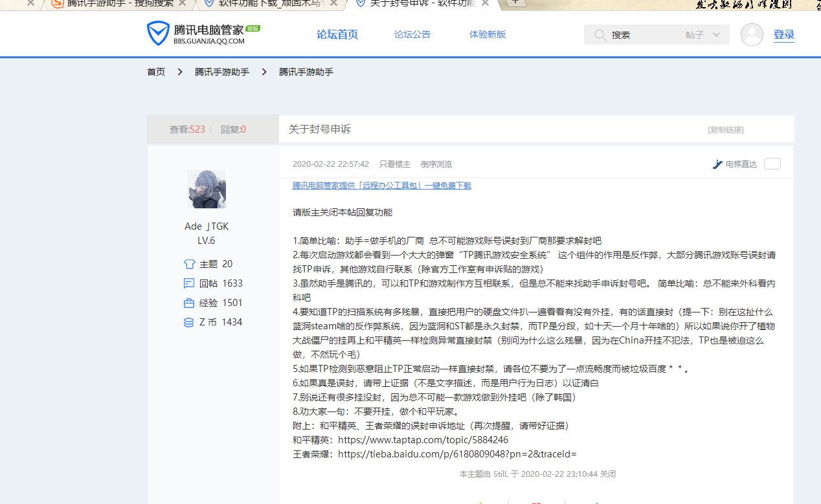The width and height of the screenshot is (821, 504).
Task: Click 倒序浏览 to reverse order
Action: pyautogui.click(x=436, y=164)
